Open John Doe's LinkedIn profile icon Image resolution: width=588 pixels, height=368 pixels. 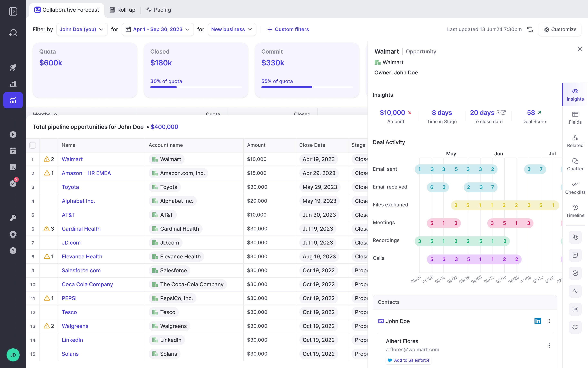[538, 321]
